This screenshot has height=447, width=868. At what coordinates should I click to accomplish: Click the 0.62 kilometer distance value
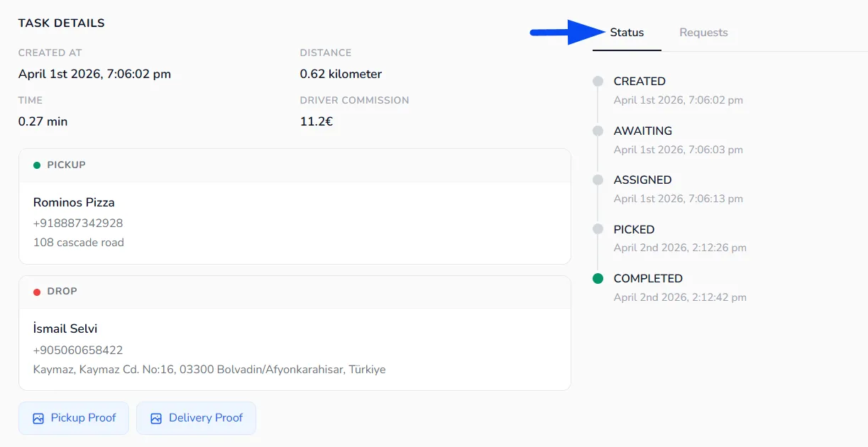tap(341, 74)
